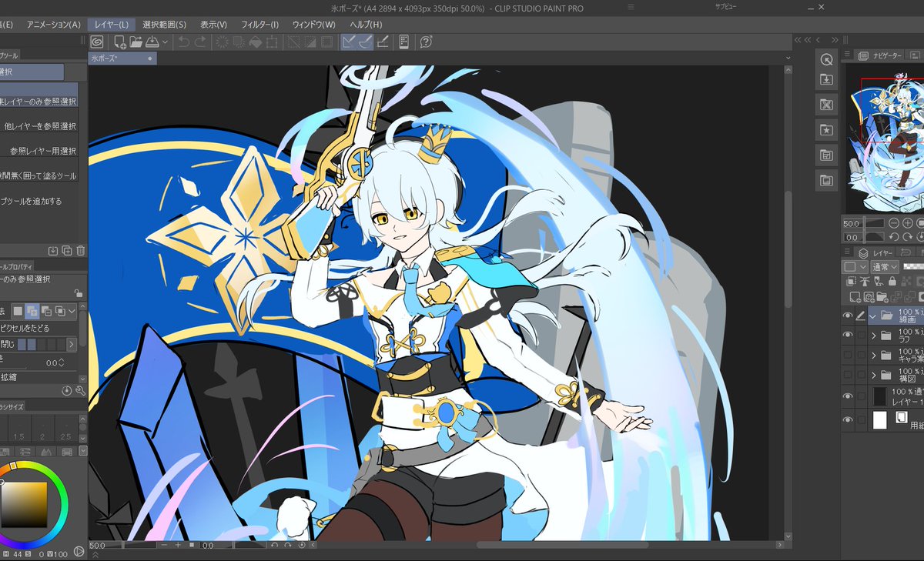Click the new layer folder icon
The image size is (924, 561).
coord(882,297)
